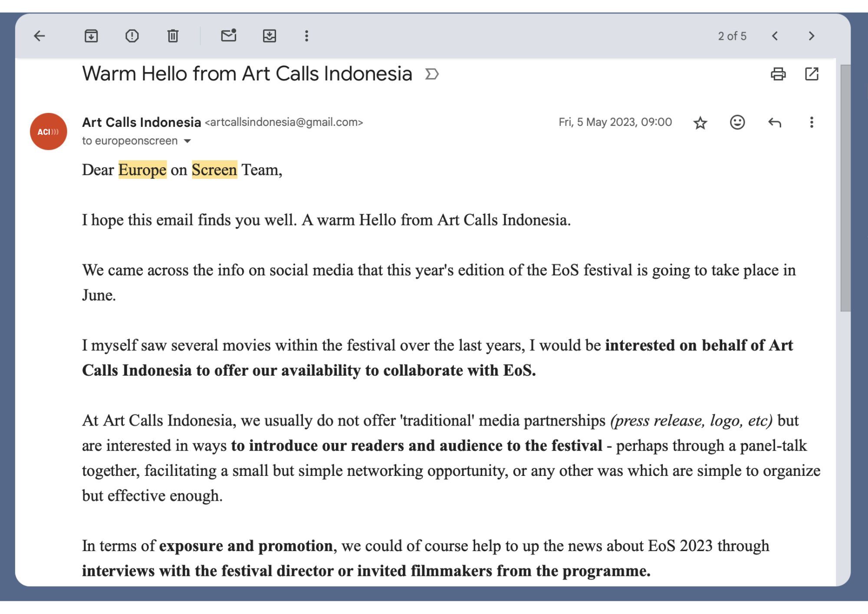This screenshot has width=868, height=614.
Task: Open toolbar more options menu
Action: [x=306, y=36]
